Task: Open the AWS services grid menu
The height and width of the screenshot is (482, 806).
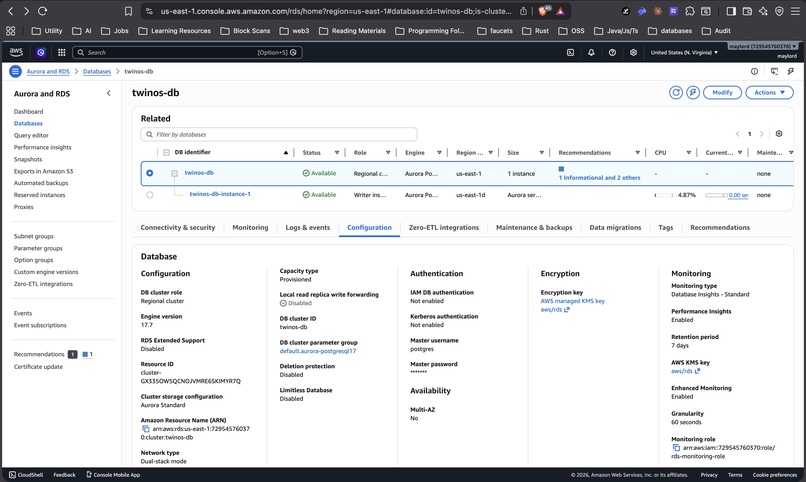Action: tap(62, 52)
